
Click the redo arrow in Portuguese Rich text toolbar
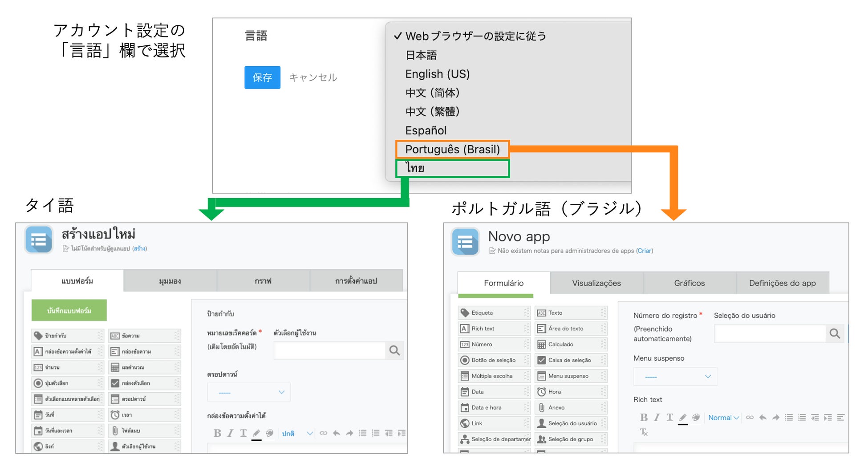(776, 417)
